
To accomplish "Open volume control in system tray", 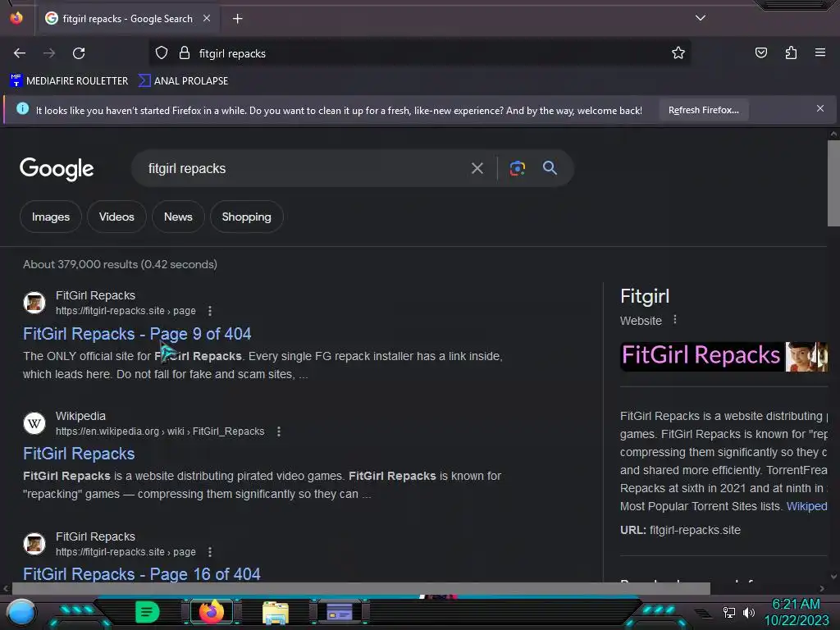I will [748, 612].
